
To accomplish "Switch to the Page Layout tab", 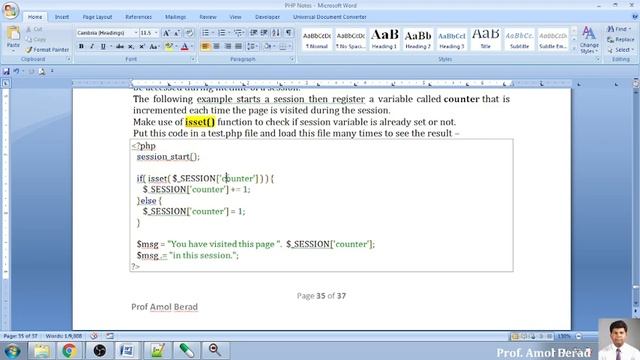I will pyautogui.click(x=97, y=17).
